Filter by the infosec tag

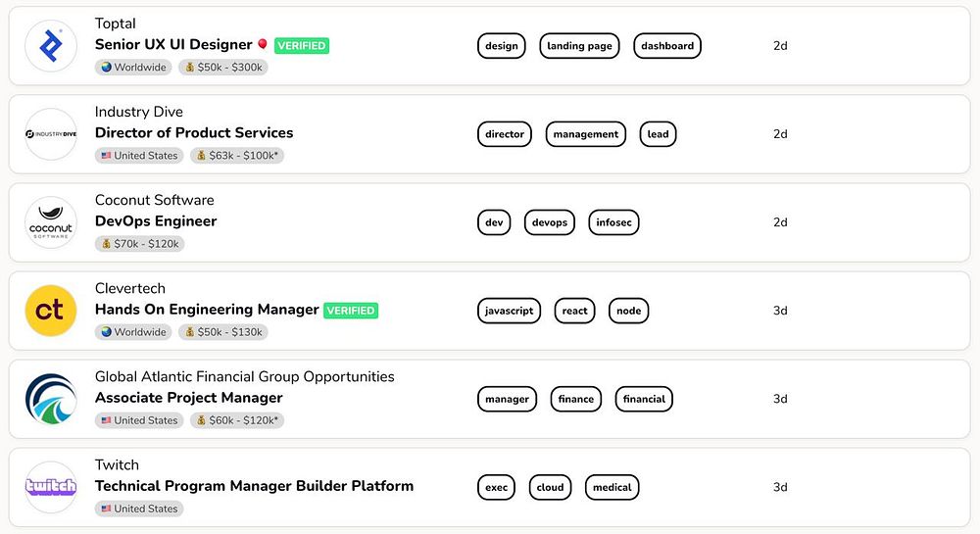point(613,222)
